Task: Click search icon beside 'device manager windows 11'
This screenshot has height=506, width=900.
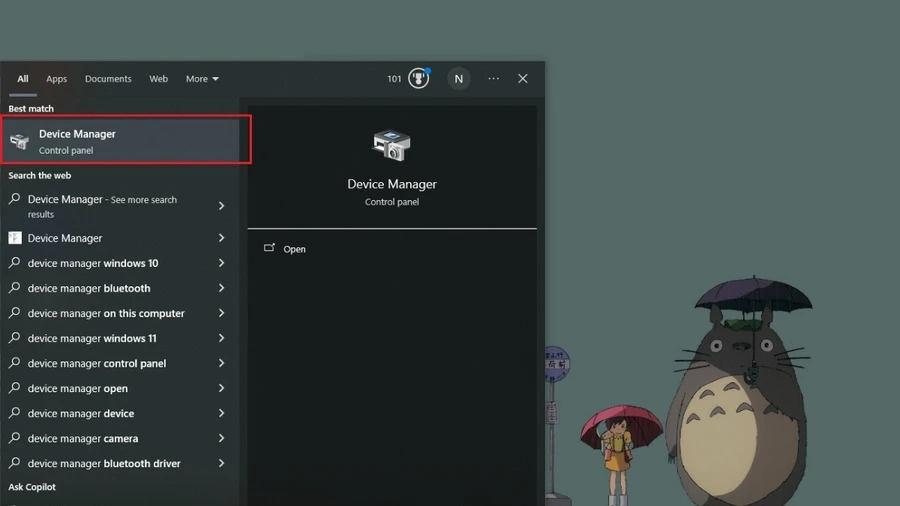Action: tap(14, 337)
